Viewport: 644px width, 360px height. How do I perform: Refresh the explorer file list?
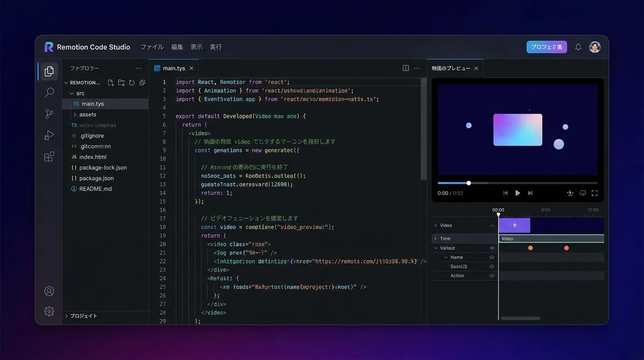[131, 83]
